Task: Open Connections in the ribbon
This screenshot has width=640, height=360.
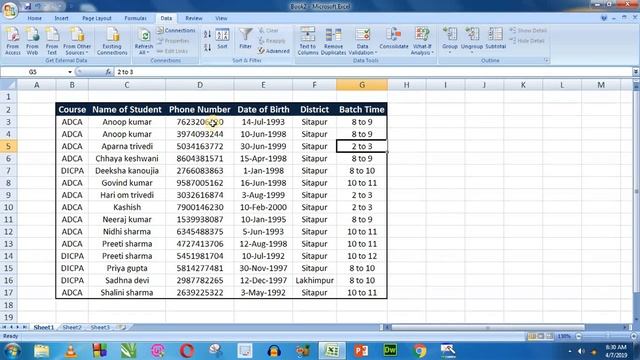Action: click(x=176, y=30)
